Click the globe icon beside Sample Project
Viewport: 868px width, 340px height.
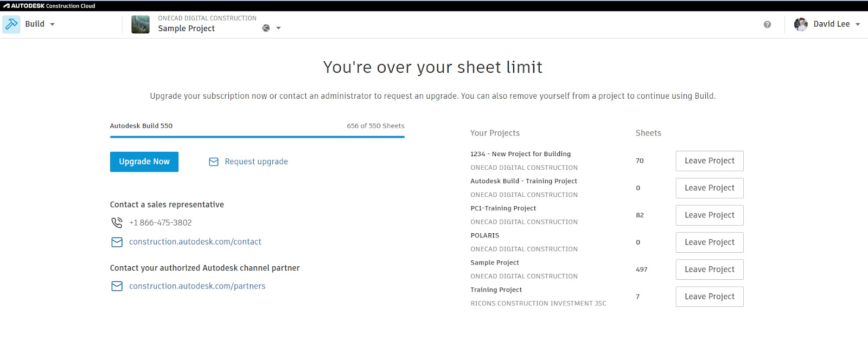[x=266, y=28]
